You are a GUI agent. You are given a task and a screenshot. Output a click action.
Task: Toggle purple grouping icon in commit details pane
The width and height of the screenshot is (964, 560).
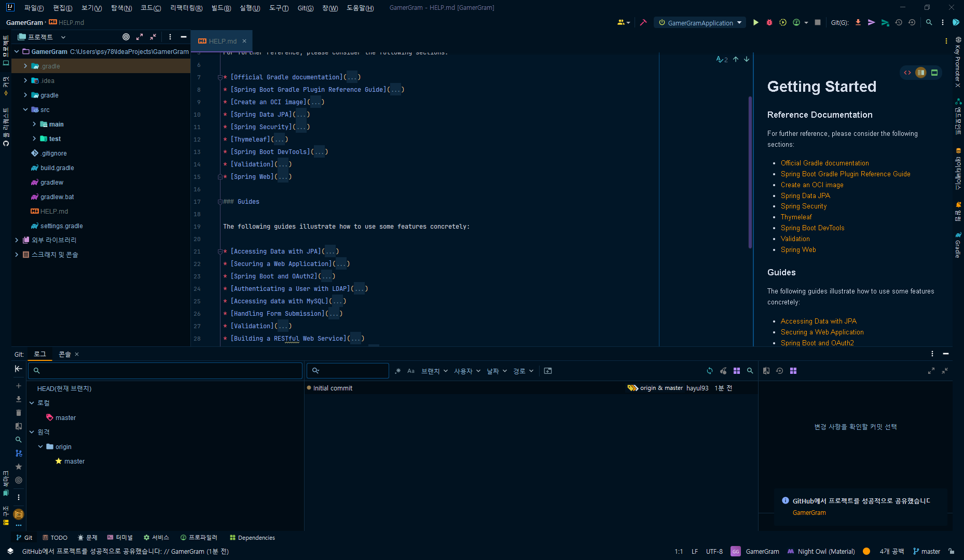pos(793,371)
